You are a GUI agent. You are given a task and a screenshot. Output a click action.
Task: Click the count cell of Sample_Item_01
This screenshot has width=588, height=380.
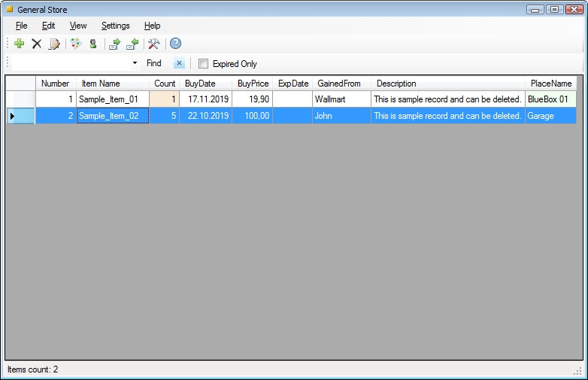(x=164, y=99)
